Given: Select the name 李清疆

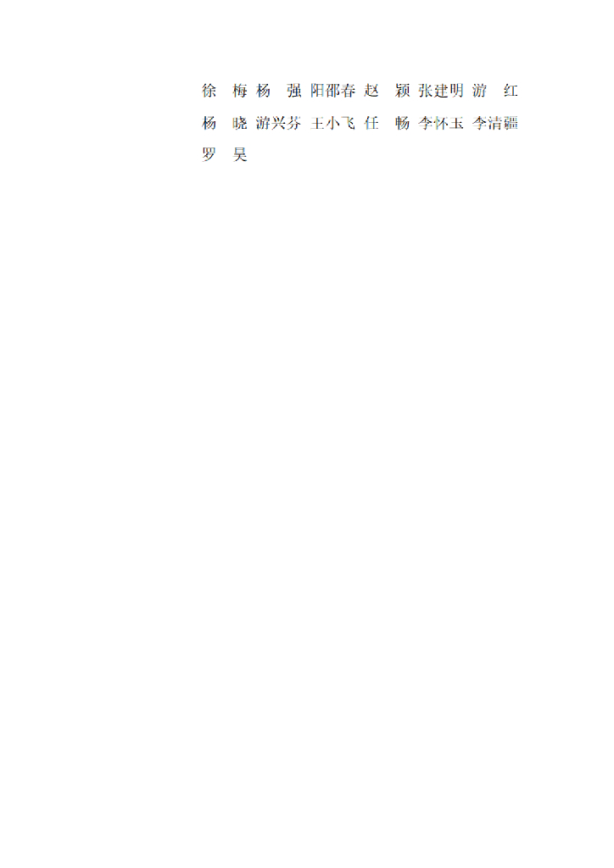Looking at the screenshot, I should (x=495, y=123).
